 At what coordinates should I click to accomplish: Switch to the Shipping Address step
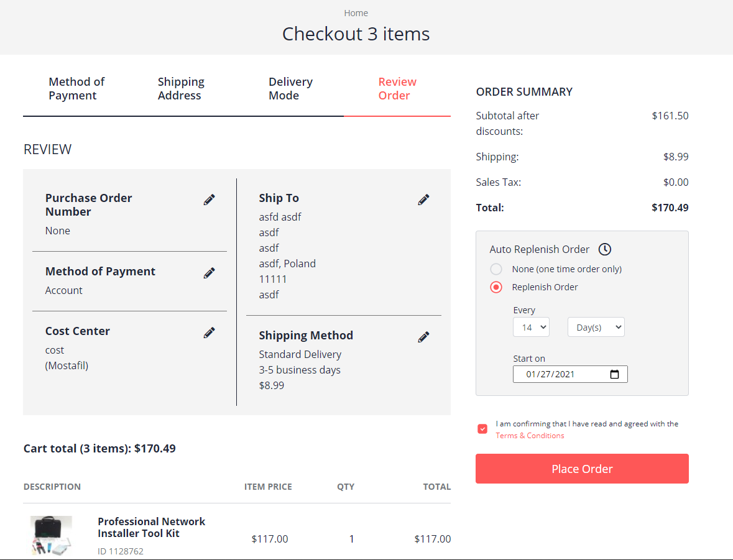(x=181, y=88)
